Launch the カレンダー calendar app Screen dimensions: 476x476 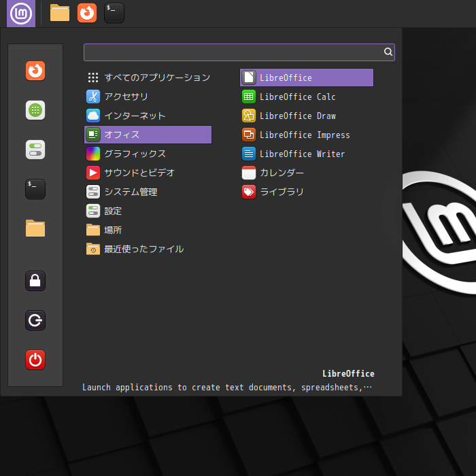(282, 173)
